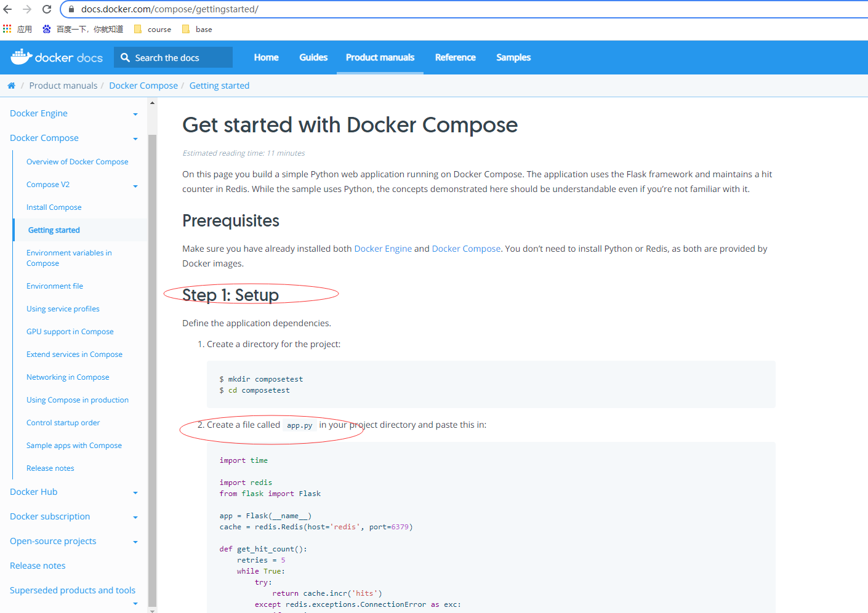Click 'Estimated reading time: 11 minutes' text

tap(244, 153)
